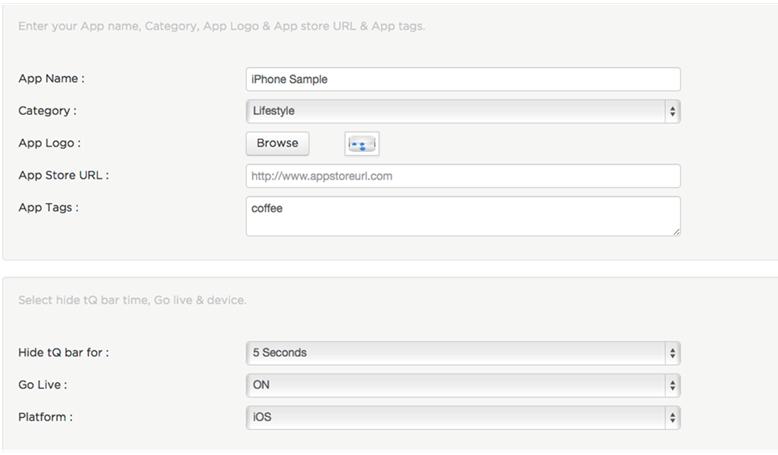Click the Go Live label text
Viewport: 778px width, 455px height.
tap(43, 385)
